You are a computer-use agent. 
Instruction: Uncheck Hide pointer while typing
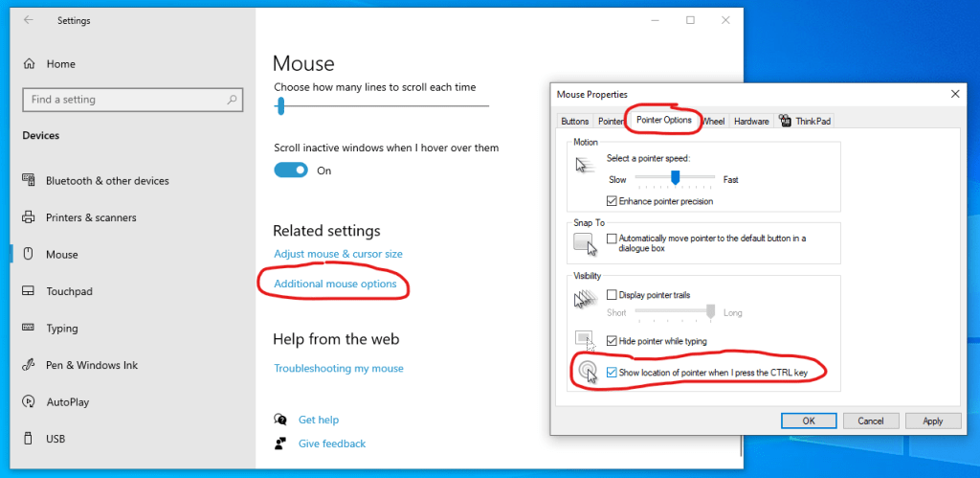click(x=612, y=340)
